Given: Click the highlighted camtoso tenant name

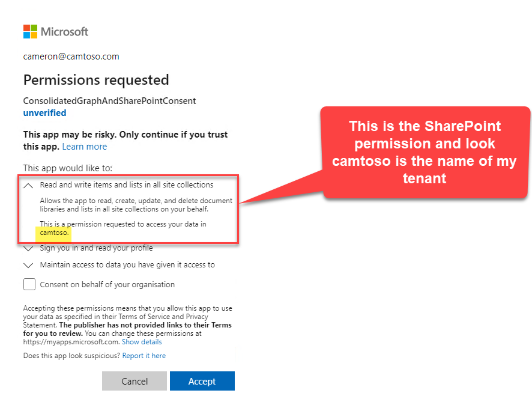Looking at the screenshot, I should tap(54, 232).
